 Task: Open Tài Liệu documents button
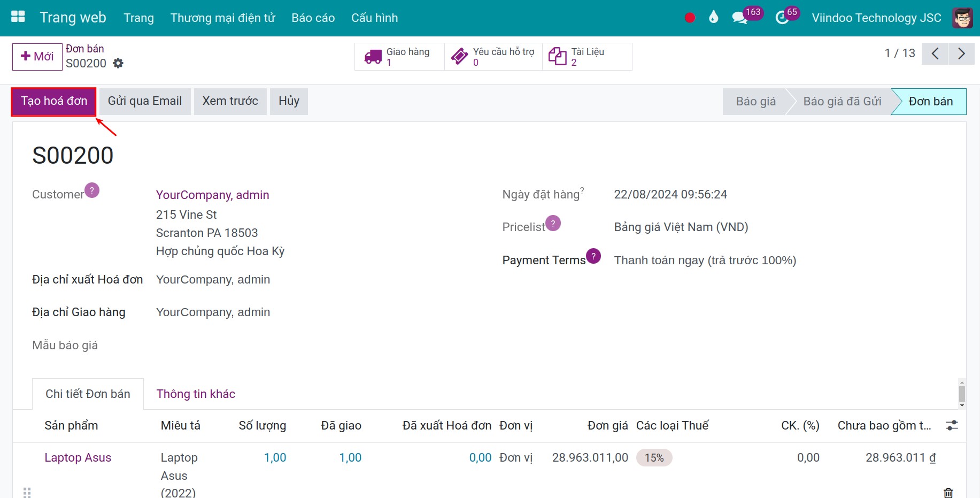click(x=587, y=57)
